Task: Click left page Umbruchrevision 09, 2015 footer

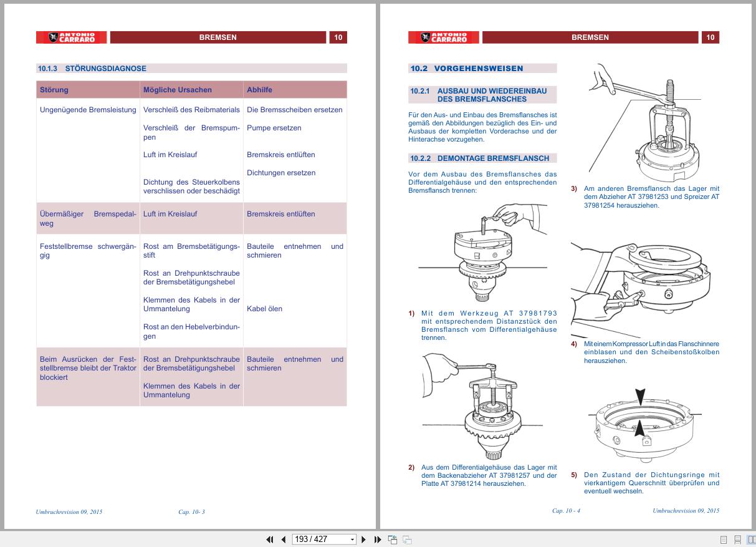Action: 69,512
